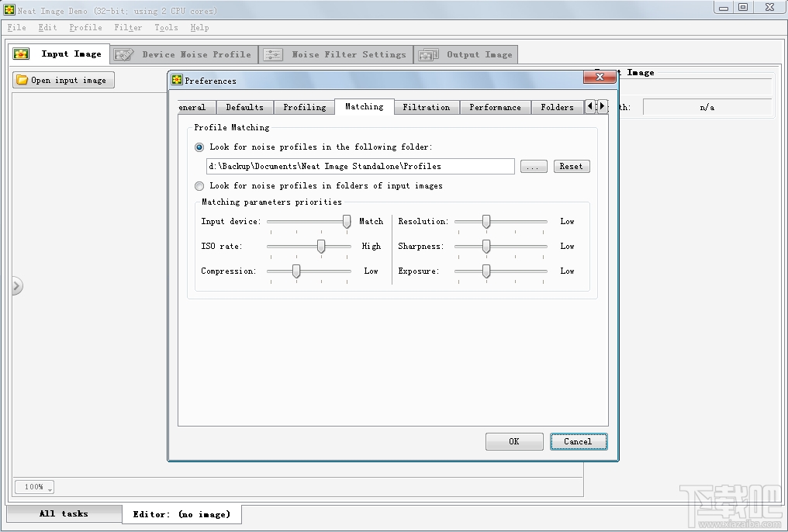Image resolution: width=788 pixels, height=532 pixels.
Task: Select the Matching preferences tab
Action: (365, 106)
